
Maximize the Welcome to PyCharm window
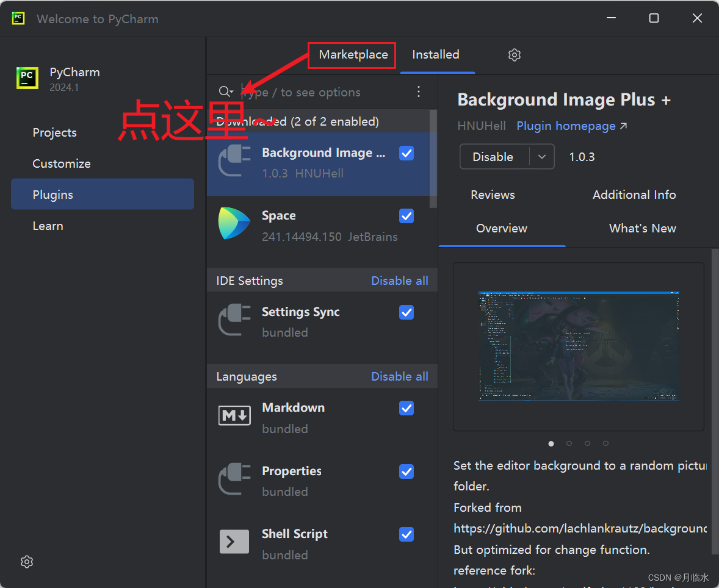(x=654, y=18)
